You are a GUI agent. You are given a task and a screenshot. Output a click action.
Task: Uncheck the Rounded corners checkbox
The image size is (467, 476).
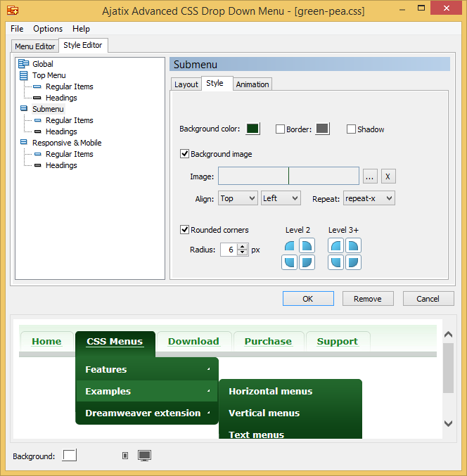[x=184, y=229]
